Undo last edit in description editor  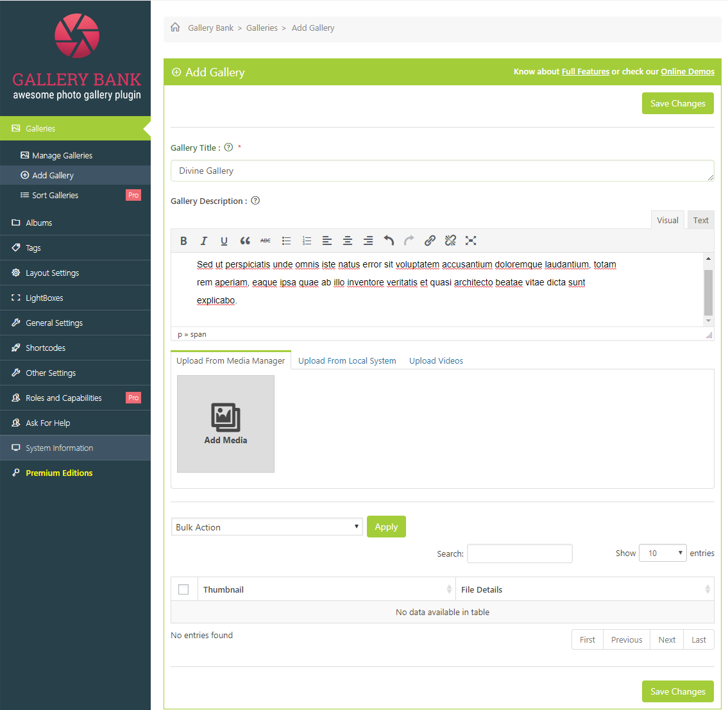(389, 241)
